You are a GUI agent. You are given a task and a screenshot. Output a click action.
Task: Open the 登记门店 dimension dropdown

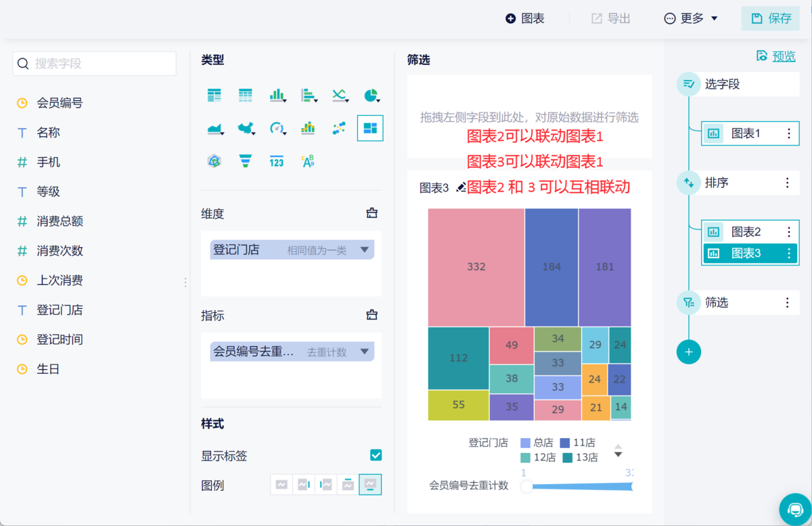coord(365,249)
